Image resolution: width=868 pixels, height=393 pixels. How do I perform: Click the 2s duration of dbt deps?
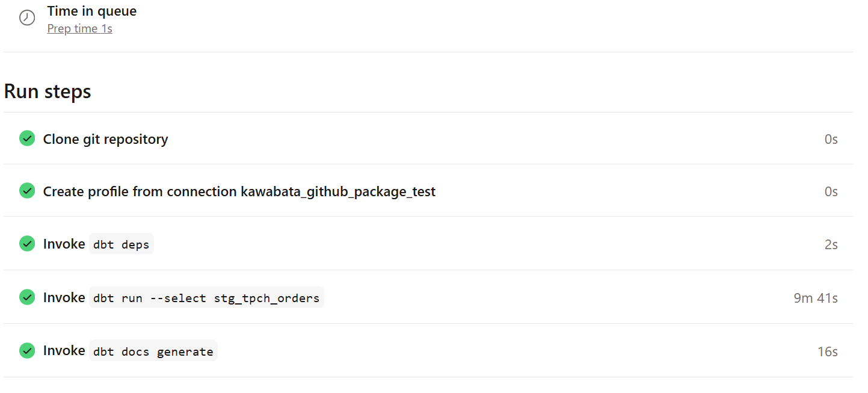pyautogui.click(x=831, y=244)
